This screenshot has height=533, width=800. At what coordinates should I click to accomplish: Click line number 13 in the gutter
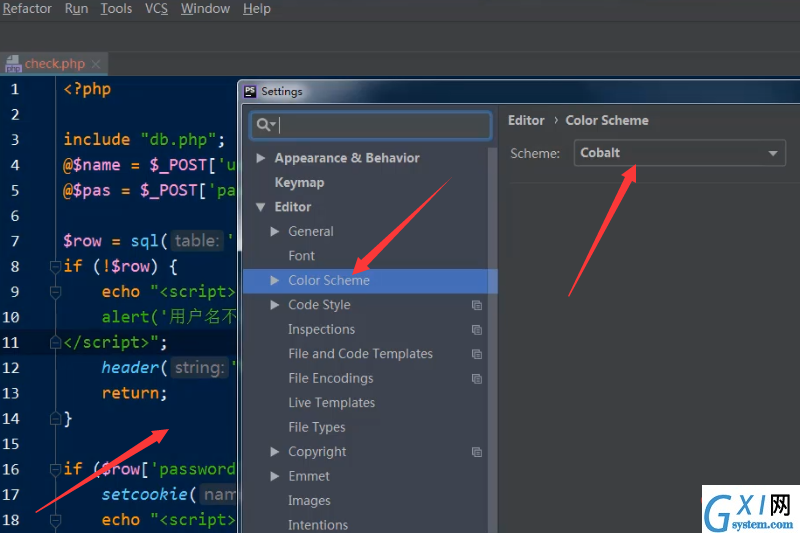tap(11, 393)
